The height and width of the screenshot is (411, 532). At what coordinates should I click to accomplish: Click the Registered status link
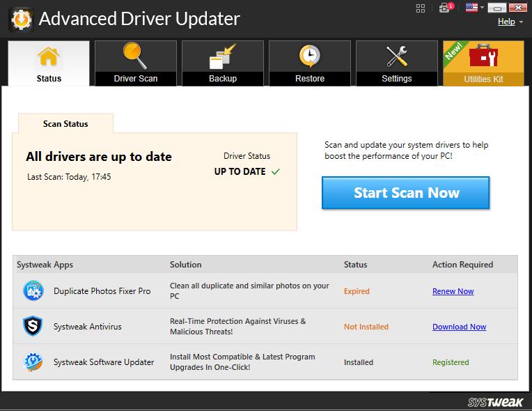tap(451, 362)
